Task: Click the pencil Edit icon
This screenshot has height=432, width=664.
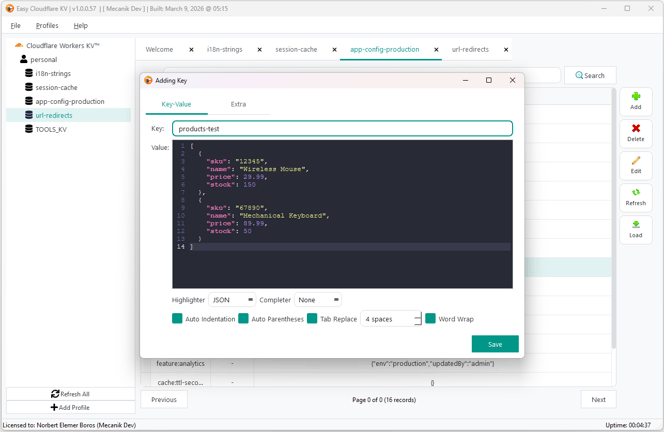Action: pyautogui.click(x=636, y=160)
